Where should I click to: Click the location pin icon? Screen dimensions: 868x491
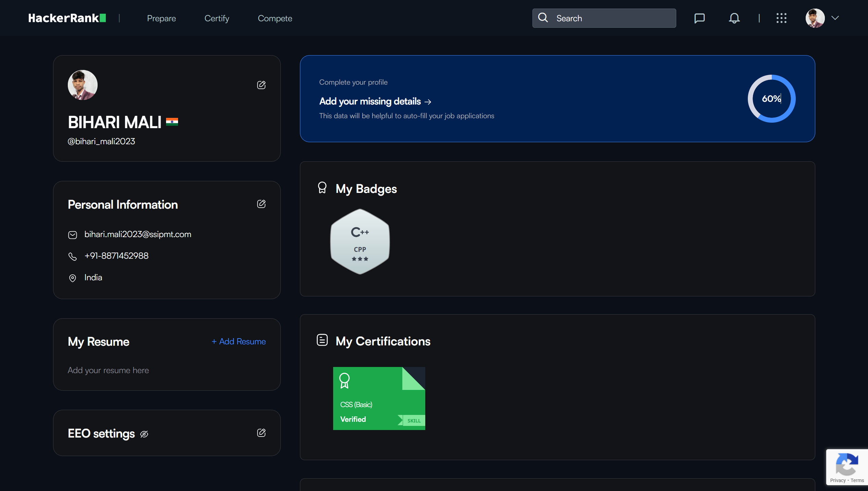73,278
